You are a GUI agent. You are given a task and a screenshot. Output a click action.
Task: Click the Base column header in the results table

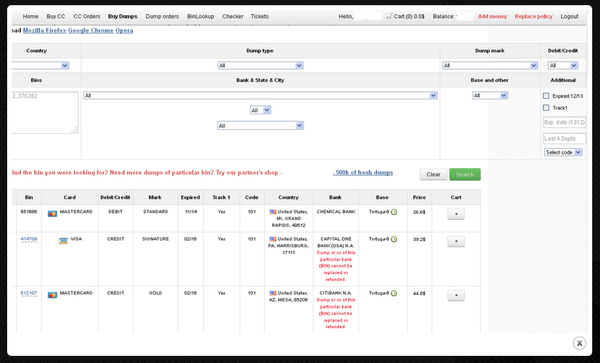click(382, 197)
